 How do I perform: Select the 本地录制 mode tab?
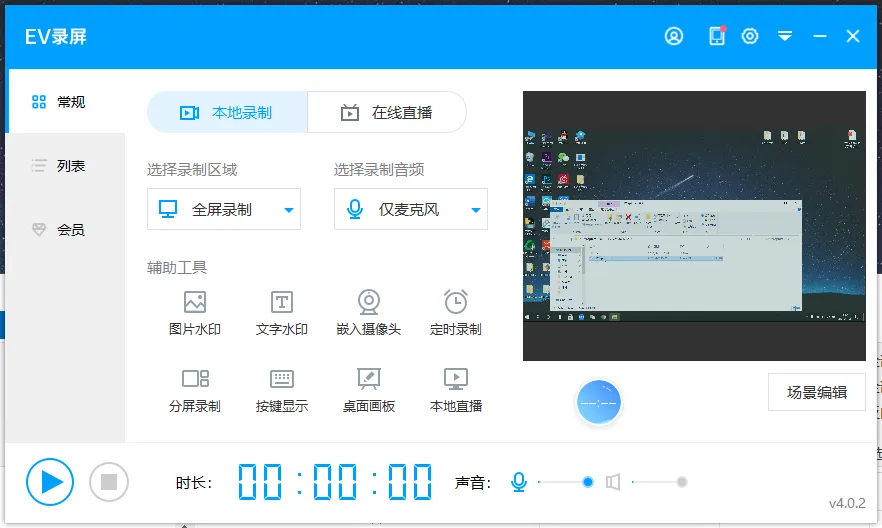227,112
